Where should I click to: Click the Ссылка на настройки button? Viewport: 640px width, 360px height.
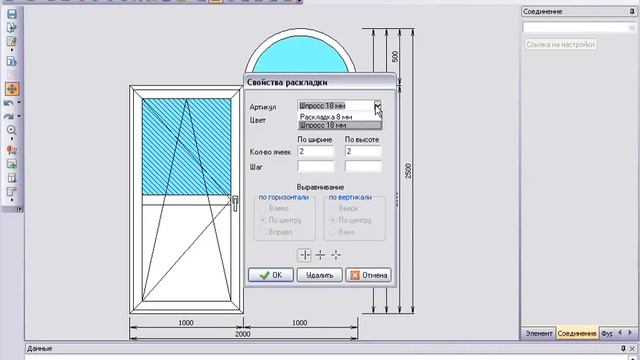[x=560, y=44]
